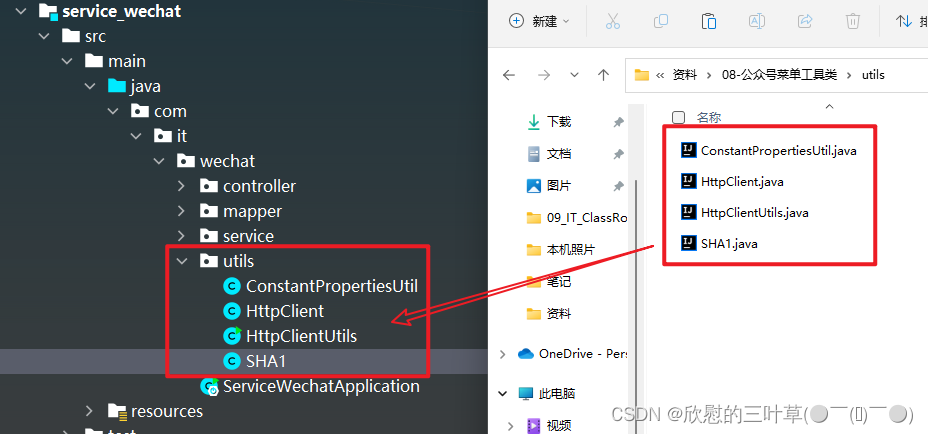This screenshot has width=928, height=434.
Task: Expand OneDrive in Explorer sidebar
Action: (502, 354)
